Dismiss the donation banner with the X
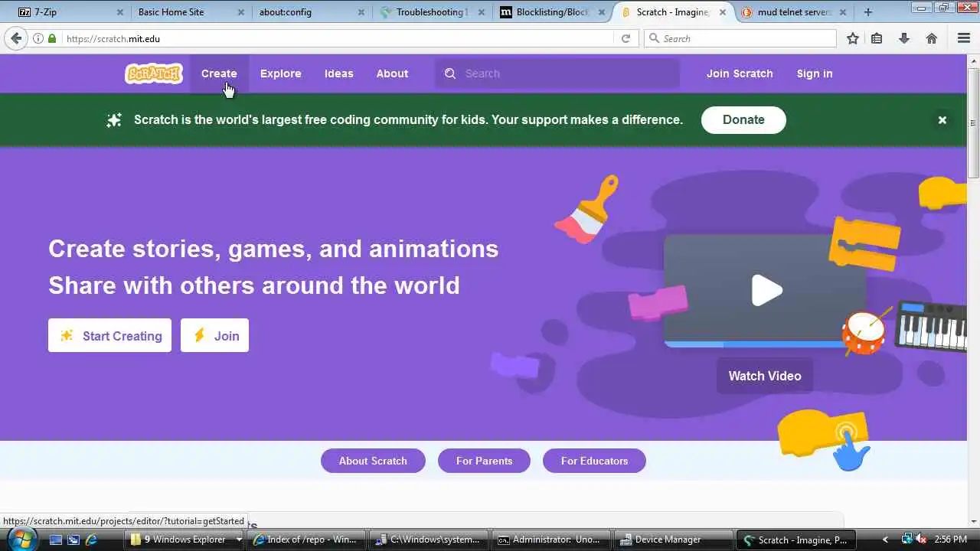 click(x=942, y=120)
